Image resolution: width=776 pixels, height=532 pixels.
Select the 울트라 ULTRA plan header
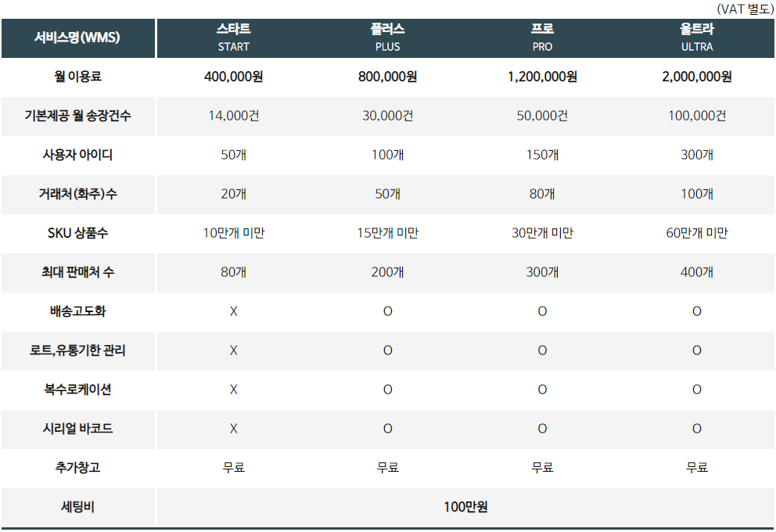point(697,38)
